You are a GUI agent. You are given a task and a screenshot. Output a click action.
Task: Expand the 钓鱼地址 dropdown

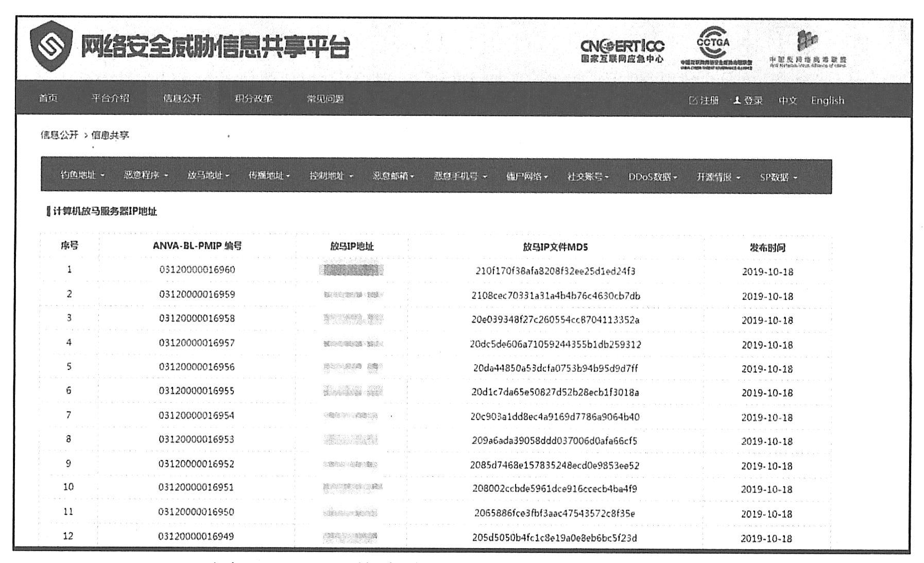point(82,176)
